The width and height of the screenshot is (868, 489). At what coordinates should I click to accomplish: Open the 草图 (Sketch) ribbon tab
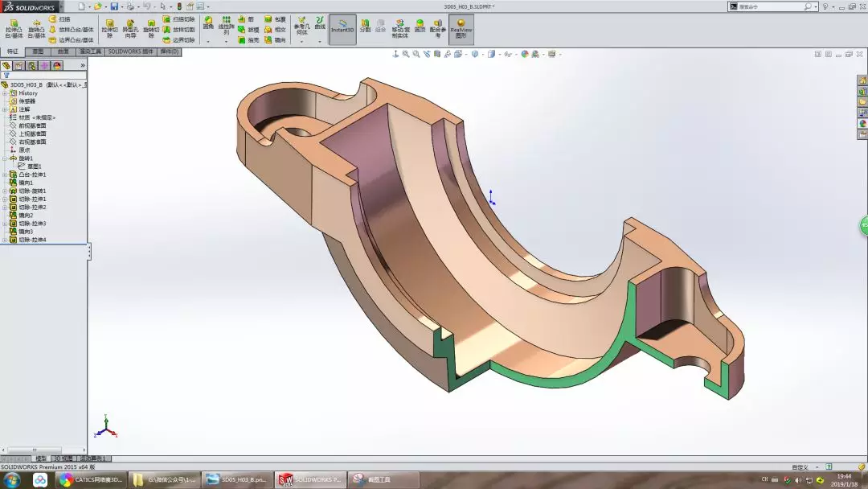[x=38, y=51]
